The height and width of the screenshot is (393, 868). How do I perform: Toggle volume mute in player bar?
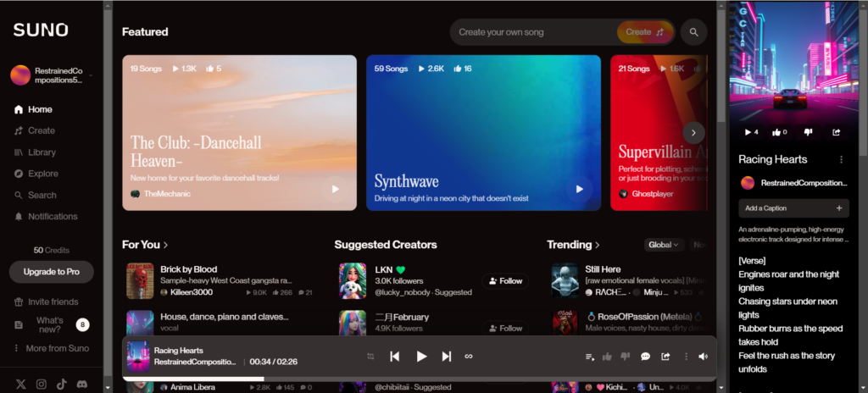point(703,357)
